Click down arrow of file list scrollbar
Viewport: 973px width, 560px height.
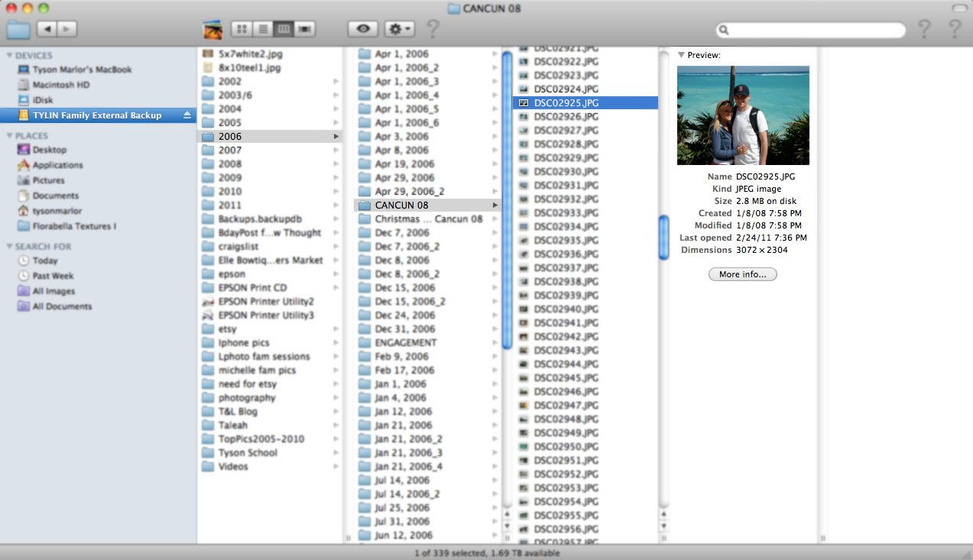coord(663,526)
